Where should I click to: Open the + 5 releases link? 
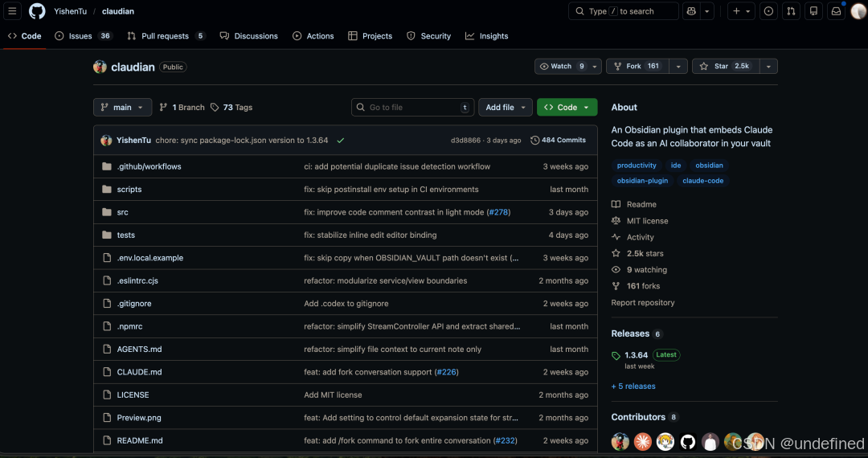633,386
